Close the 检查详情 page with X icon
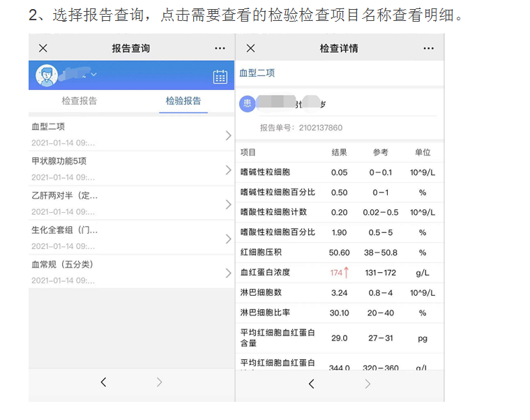This screenshot has height=420, width=530. pyautogui.click(x=251, y=48)
